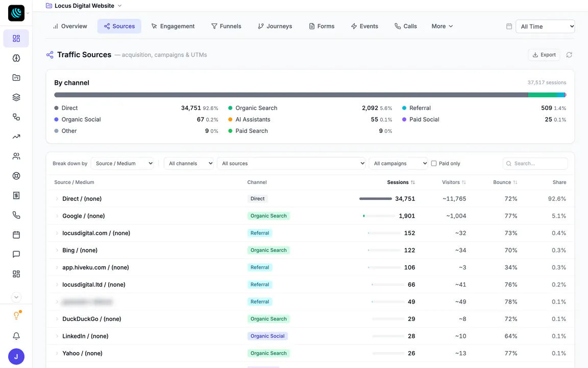The image size is (588, 368).
Task: Open the lightbulb tips icon
Action: (16, 315)
